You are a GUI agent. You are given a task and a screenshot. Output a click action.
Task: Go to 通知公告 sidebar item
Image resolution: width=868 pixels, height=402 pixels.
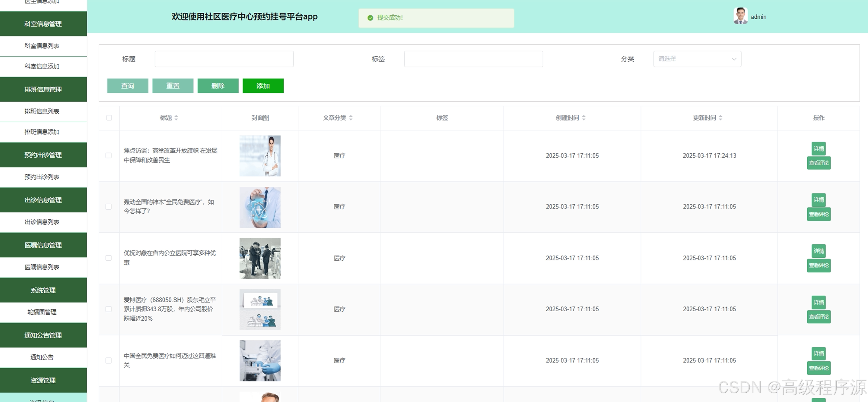click(42, 357)
